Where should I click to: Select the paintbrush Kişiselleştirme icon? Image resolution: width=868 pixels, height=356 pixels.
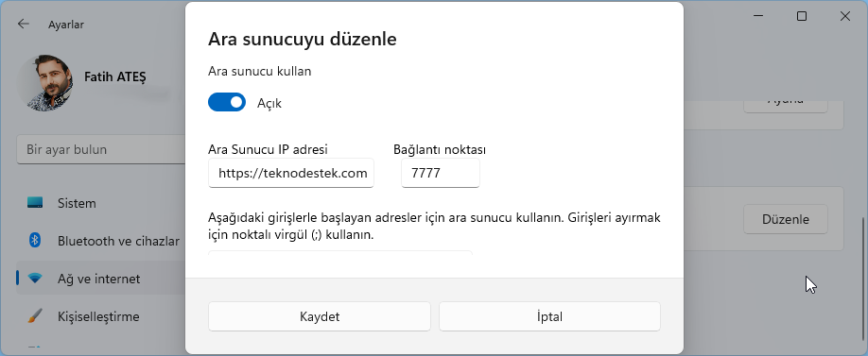[x=35, y=316]
